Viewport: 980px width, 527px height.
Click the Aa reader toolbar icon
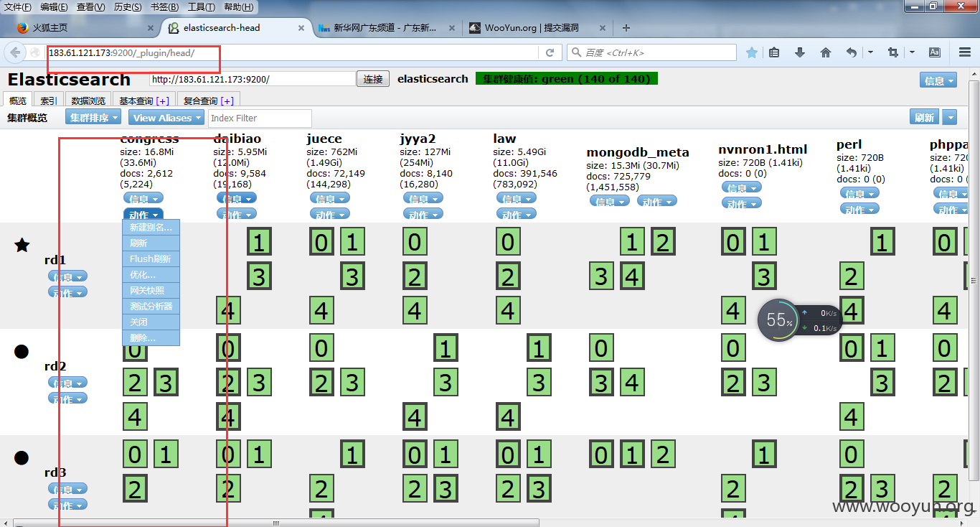pyautogui.click(x=935, y=52)
